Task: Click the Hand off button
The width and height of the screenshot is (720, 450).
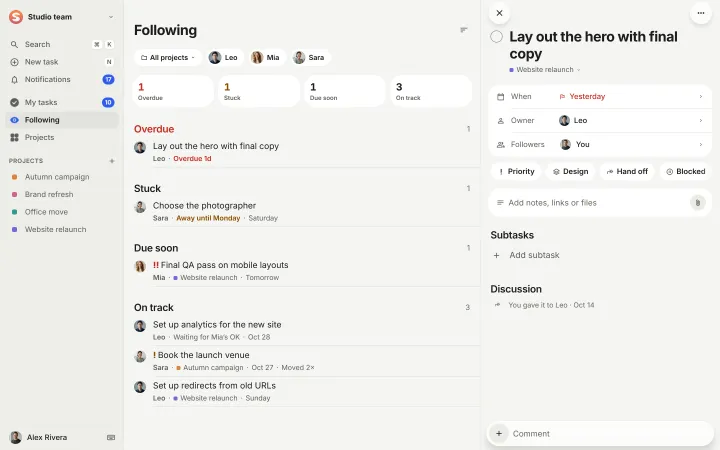Action: click(x=627, y=171)
